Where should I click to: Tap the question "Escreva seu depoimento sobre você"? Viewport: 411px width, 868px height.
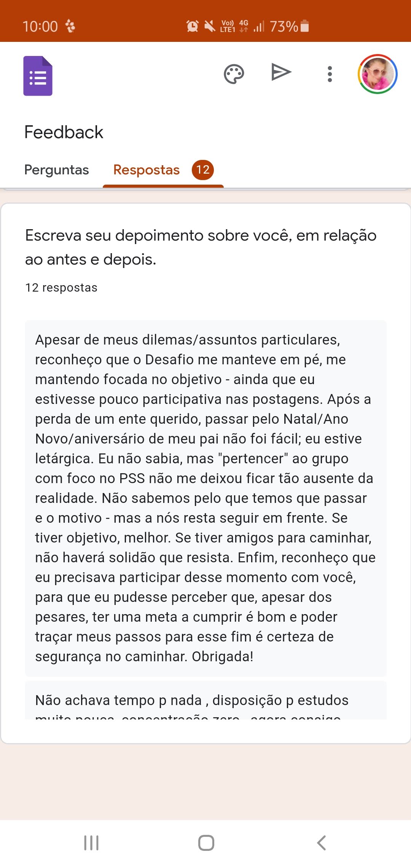click(201, 247)
